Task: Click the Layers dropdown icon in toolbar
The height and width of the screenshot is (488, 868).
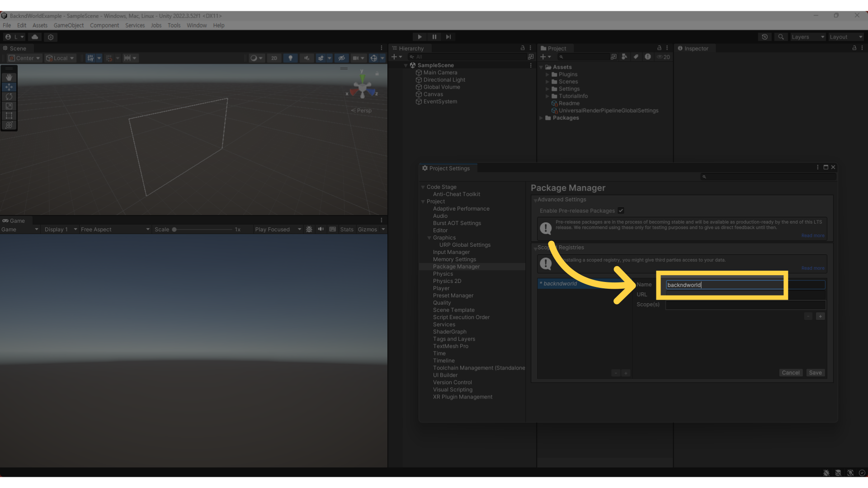Action: pos(823,37)
